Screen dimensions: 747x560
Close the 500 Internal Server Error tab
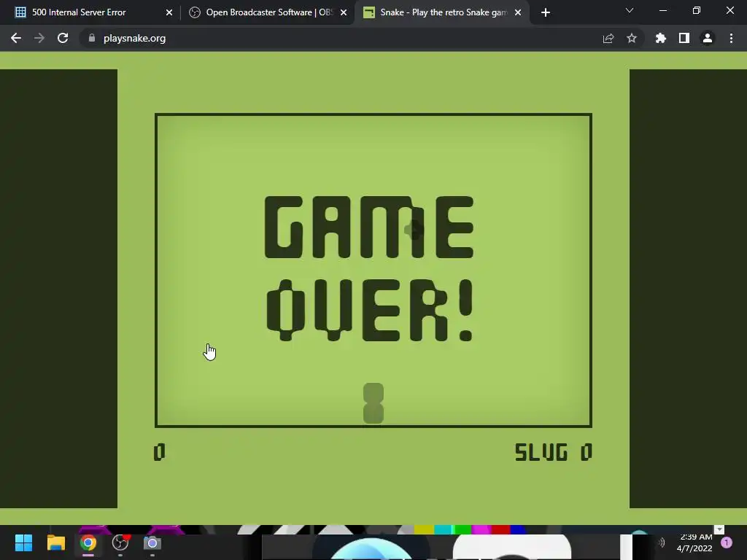click(x=169, y=12)
